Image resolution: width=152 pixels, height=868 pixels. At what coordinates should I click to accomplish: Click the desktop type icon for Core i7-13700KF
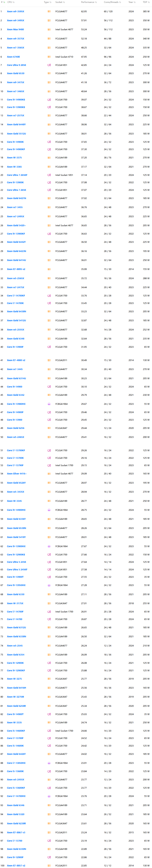[49, 450]
